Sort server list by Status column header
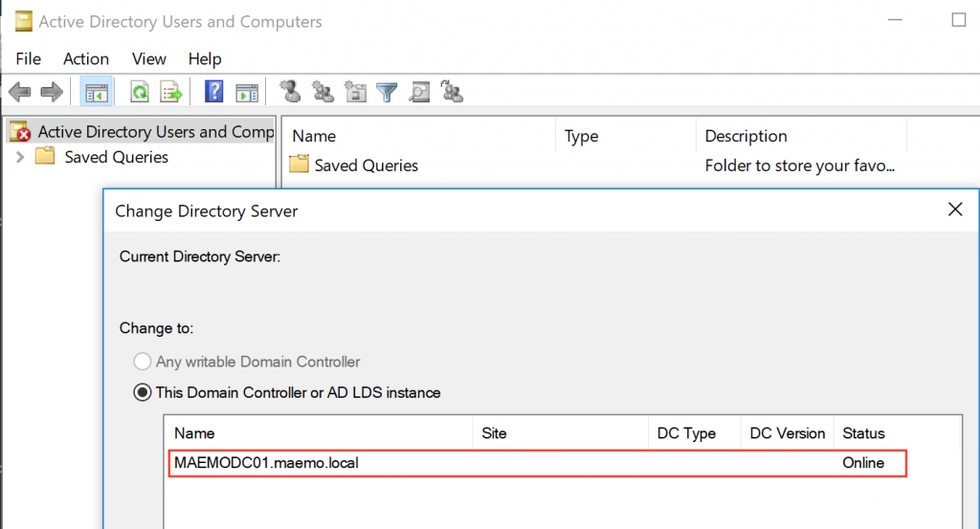The width and height of the screenshot is (980, 529). click(x=863, y=433)
